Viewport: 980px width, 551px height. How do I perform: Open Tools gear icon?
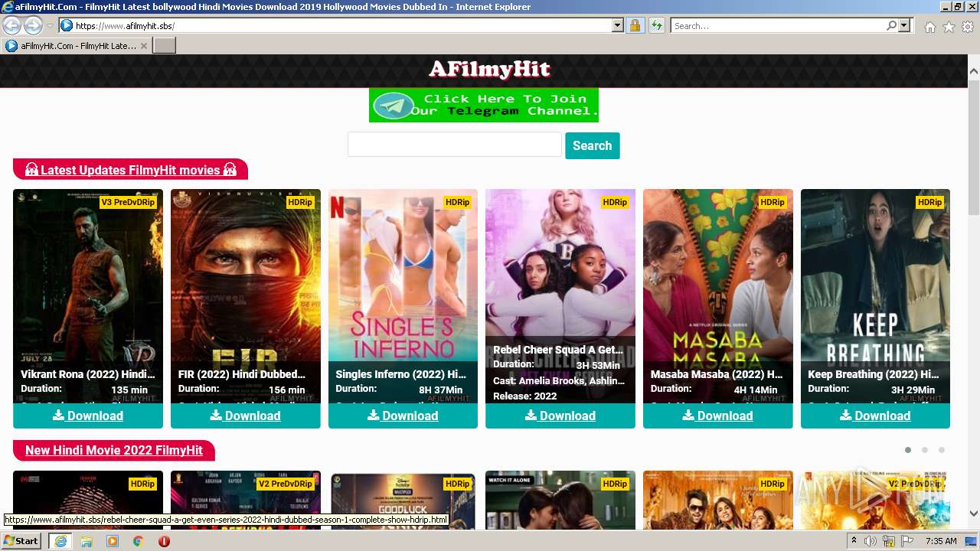tap(968, 27)
